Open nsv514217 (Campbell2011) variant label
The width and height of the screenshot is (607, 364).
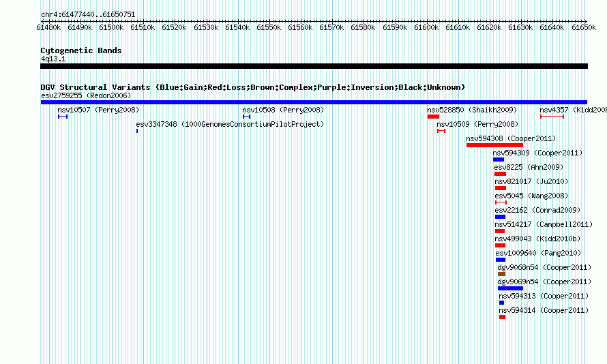click(544, 224)
